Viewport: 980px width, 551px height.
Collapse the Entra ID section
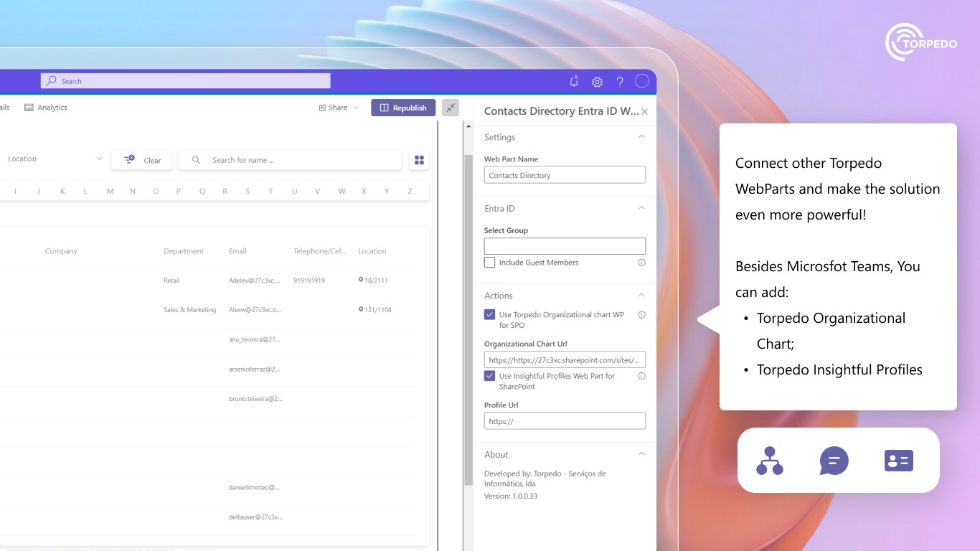[x=641, y=208]
